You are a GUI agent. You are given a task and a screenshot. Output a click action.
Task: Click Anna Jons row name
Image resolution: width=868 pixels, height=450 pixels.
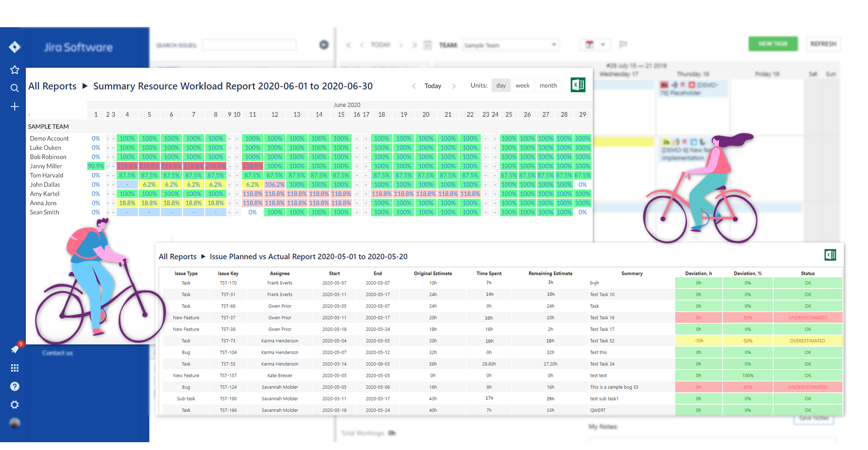click(43, 203)
